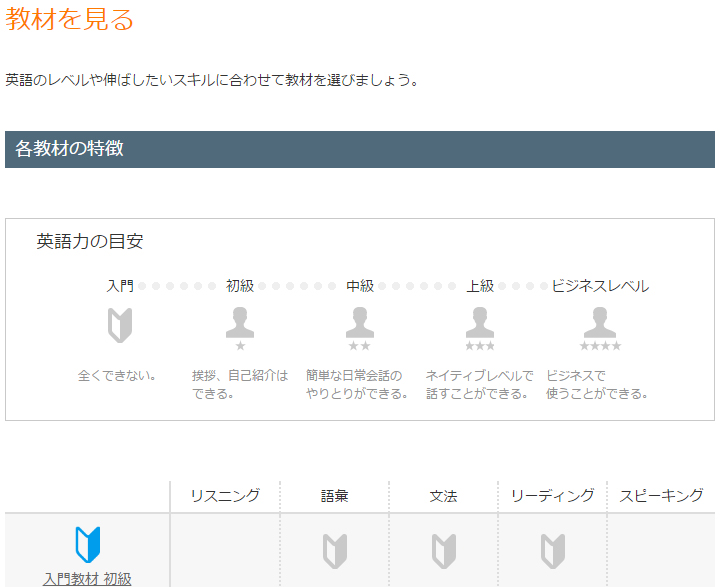Click the 入門 level label
Screen dimensions: 728x587
(120, 286)
